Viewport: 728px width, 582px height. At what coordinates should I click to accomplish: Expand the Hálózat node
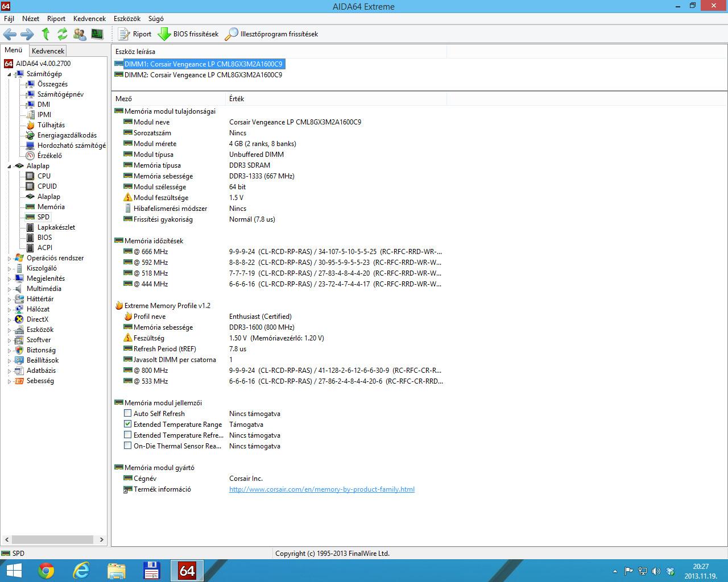click(x=9, y=309)
